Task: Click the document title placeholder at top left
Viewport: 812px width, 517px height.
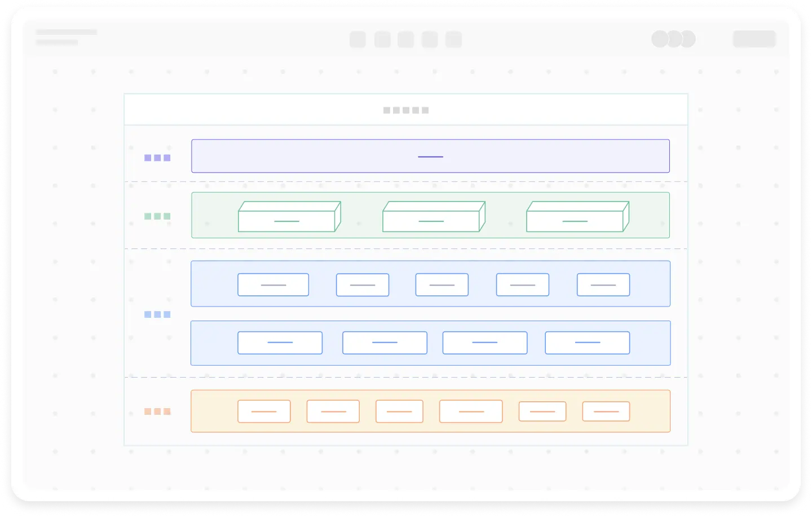Action: pyautogui.click(x=66, y=33)
